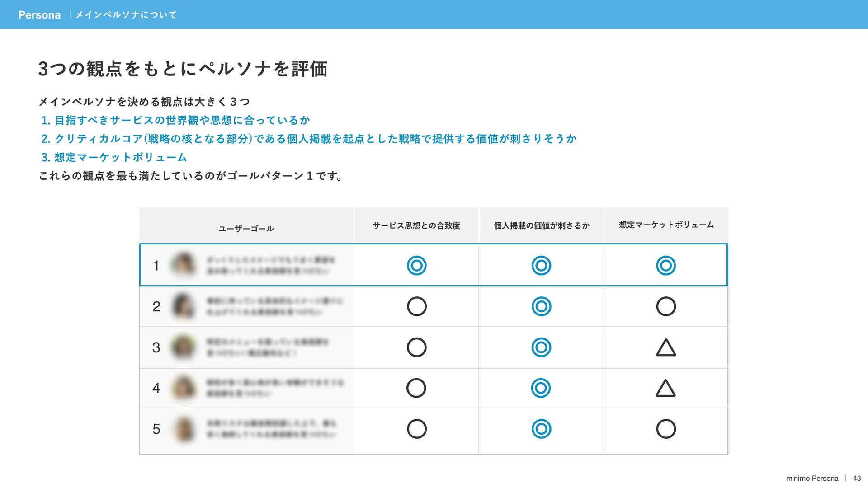The height and width of the screenshot is (488, 868).
Task: Click the double-circle in row 1 under サービス思想との合致度
Action: (x=416, y=265)
